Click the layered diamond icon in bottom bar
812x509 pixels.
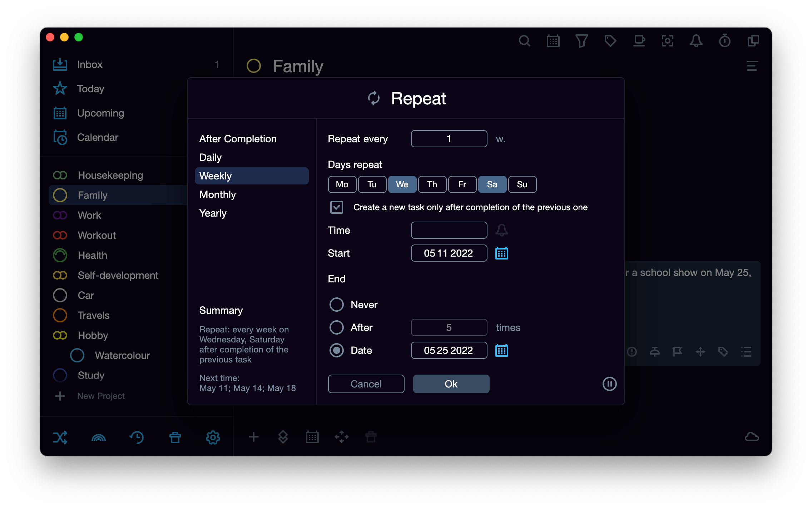point(283,437)
